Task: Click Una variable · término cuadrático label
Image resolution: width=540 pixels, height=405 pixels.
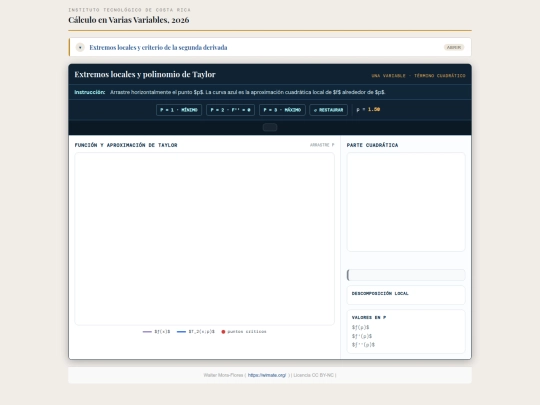Action: pos(418,76)
